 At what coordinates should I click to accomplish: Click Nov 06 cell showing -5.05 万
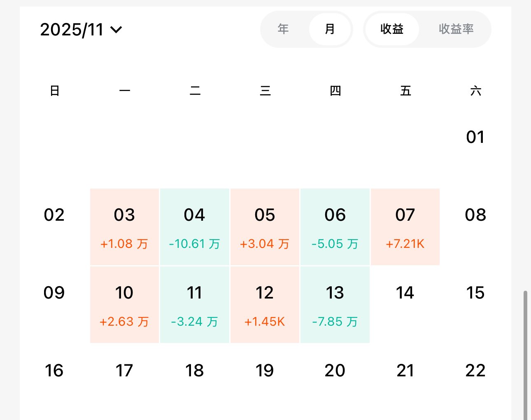[335, 227]
